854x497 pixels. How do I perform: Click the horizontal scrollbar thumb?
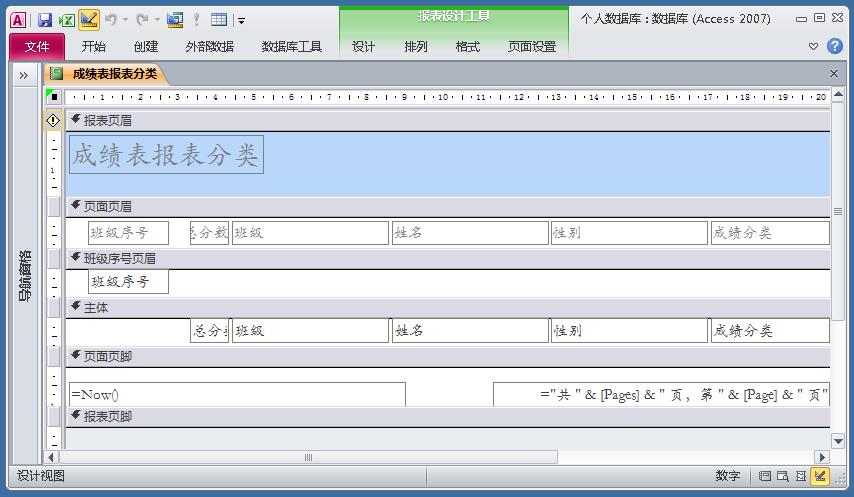click(308, 457)
